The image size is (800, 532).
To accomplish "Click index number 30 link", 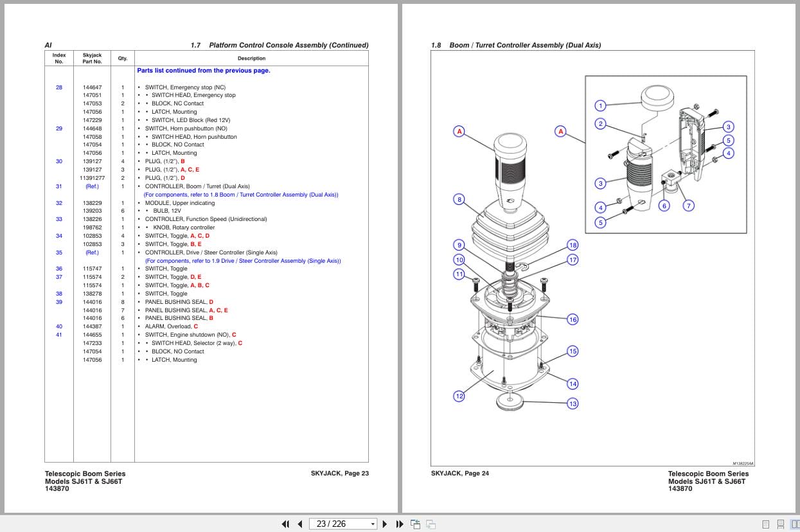I will pos(59,161).
